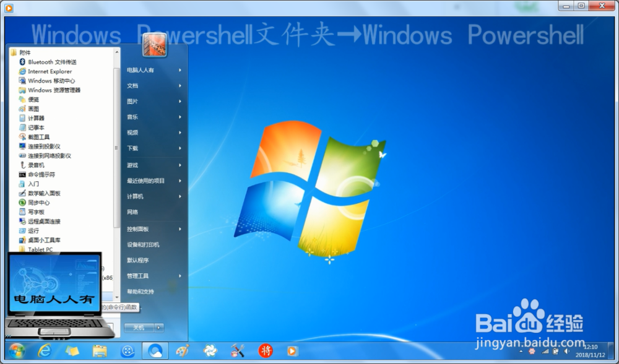The width and height of the screenshot is (619, 364).
Task: Open the hammer-and-wrench tools taskbar icon
Action: click(x=238, y=350)
